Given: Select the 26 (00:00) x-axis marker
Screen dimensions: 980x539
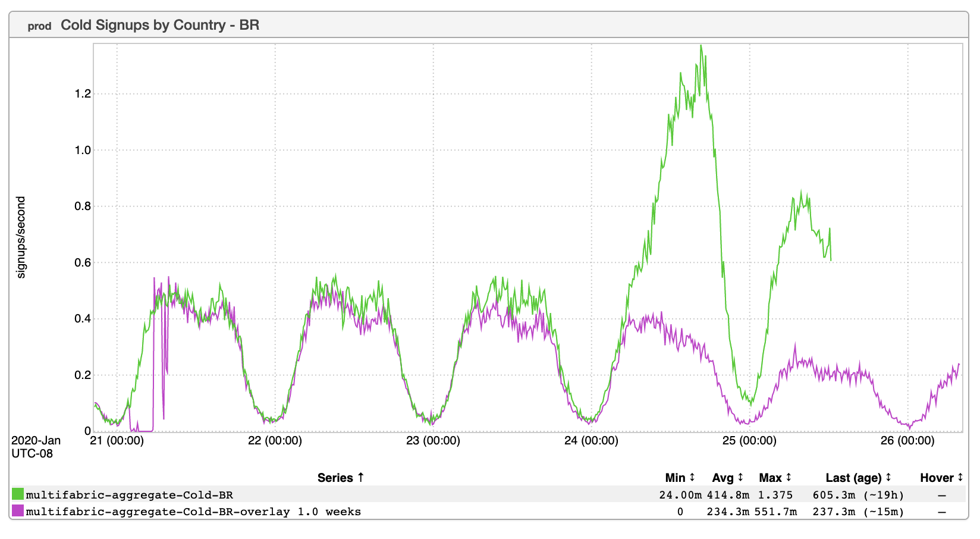Looking at the screenshot, I should click(x=907, y=441).
